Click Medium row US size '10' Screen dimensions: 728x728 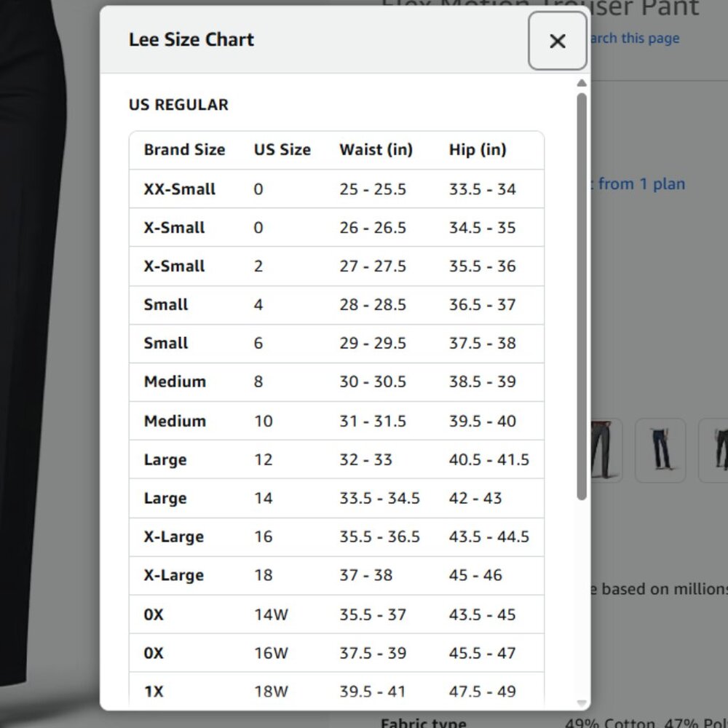click(264, 421)
